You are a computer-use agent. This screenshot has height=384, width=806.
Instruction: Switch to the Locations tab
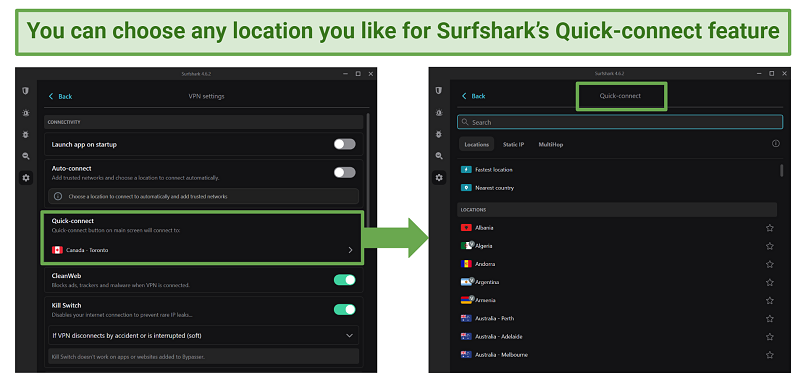(x=477, y=144)
